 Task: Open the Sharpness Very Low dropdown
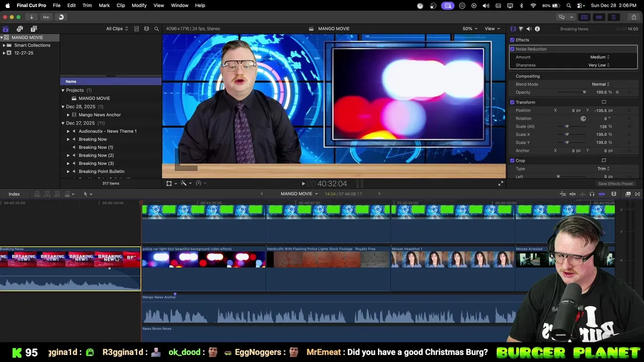pyautogui.click(x=599, y=65)
